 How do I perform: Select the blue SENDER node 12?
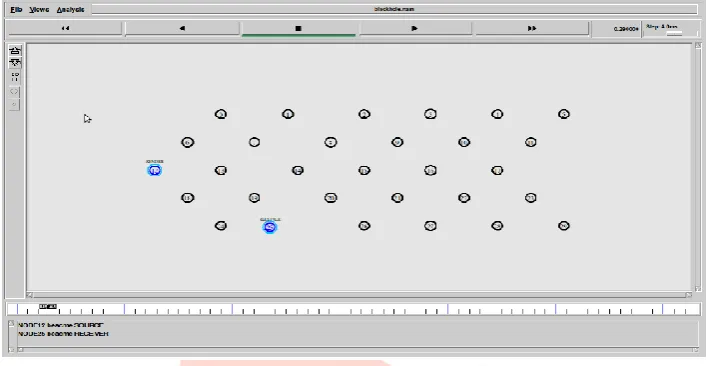tap(155, 170)
